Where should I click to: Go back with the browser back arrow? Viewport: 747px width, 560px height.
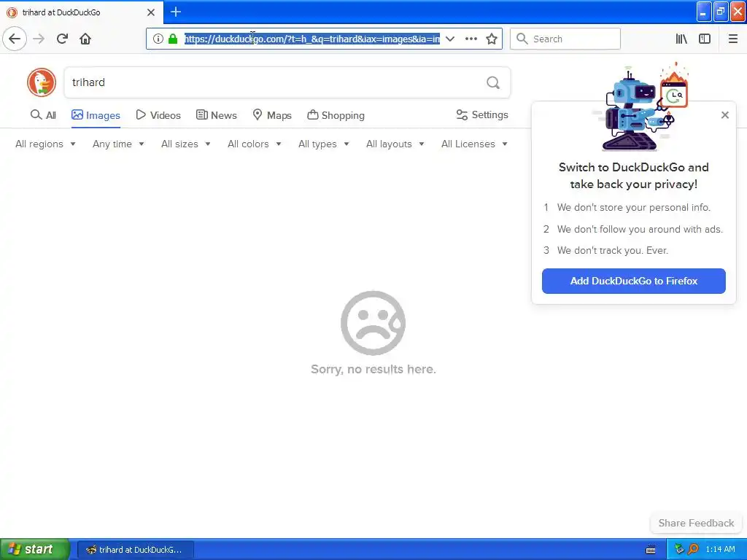click(x=15, y=39)
